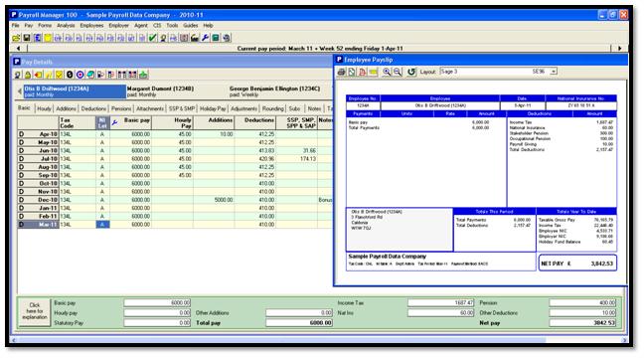
Task: Click the Income Tax input field
Action: pos(441,303)
